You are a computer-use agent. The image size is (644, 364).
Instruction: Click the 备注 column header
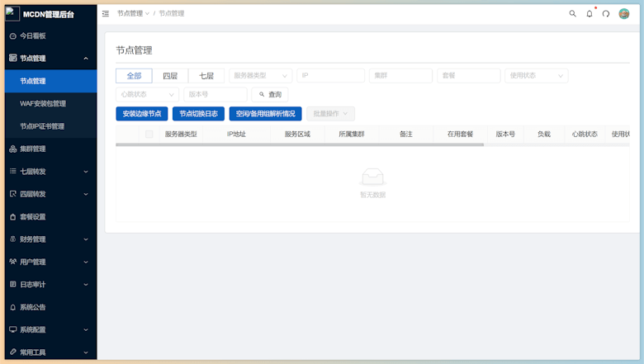tap(405, 135)
